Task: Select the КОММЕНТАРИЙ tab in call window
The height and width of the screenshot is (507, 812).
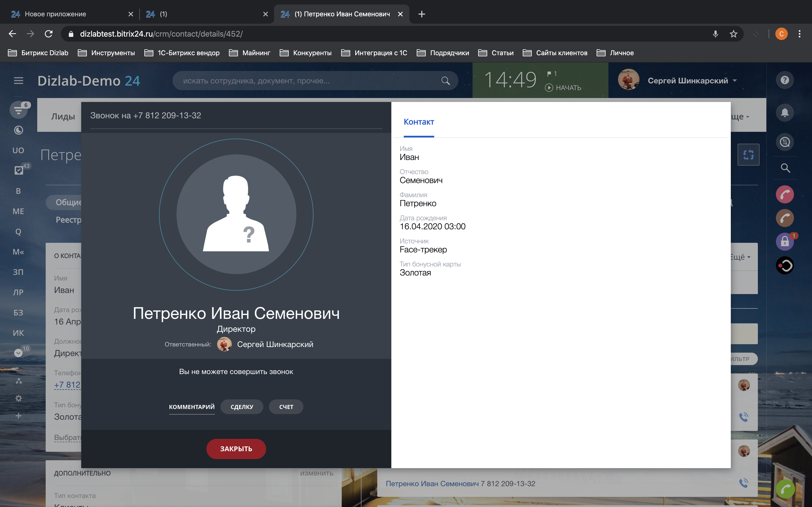Action: point(192,407)
